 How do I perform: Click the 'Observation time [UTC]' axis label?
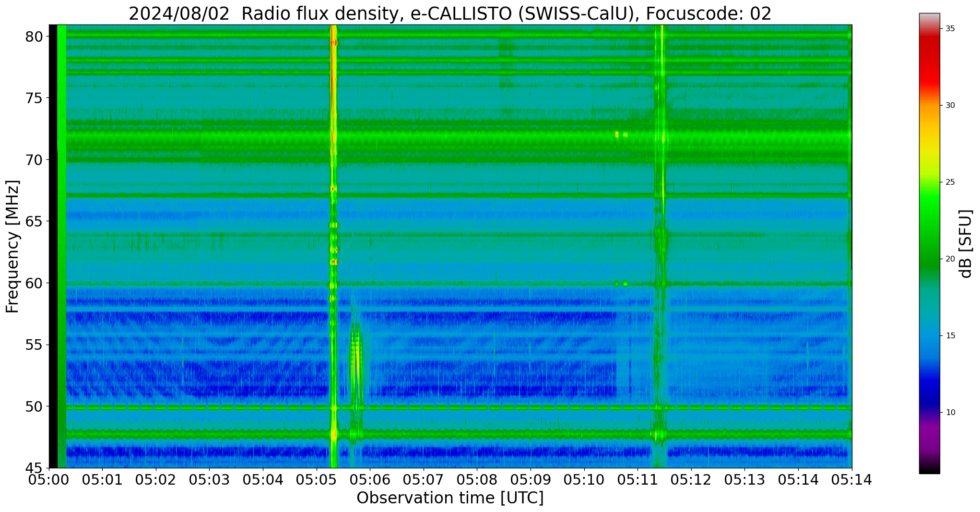click(450, 498)
